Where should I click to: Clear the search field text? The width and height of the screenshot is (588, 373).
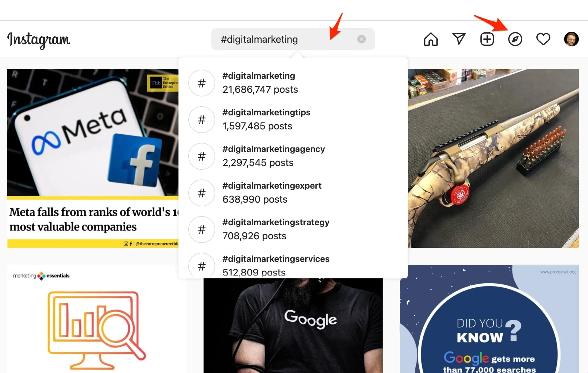(x=361, y=39)
